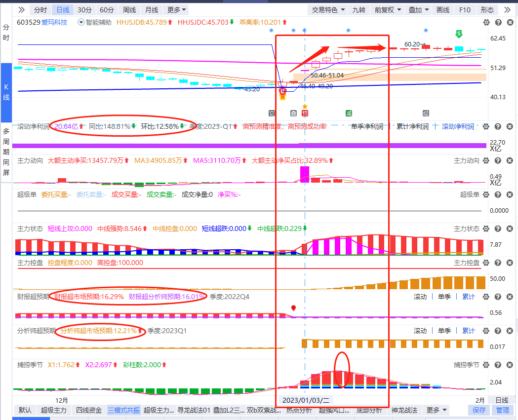Close the 主力控盘 indicator panel
The height and width of the screenshot is (420, 518).
(510, 263)
